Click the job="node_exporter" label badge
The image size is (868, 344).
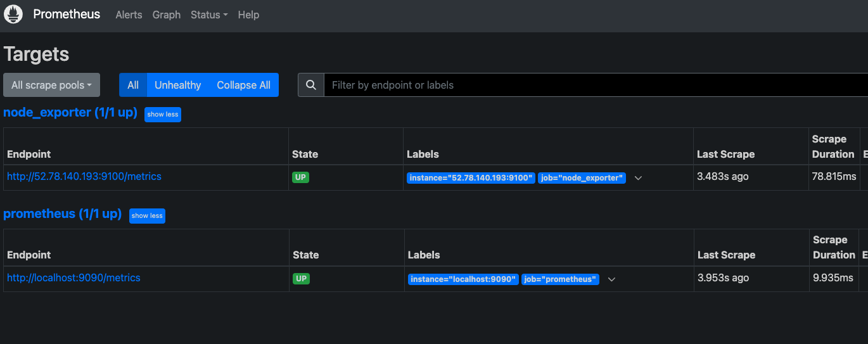pyautogui.click(x=582, y=178)
